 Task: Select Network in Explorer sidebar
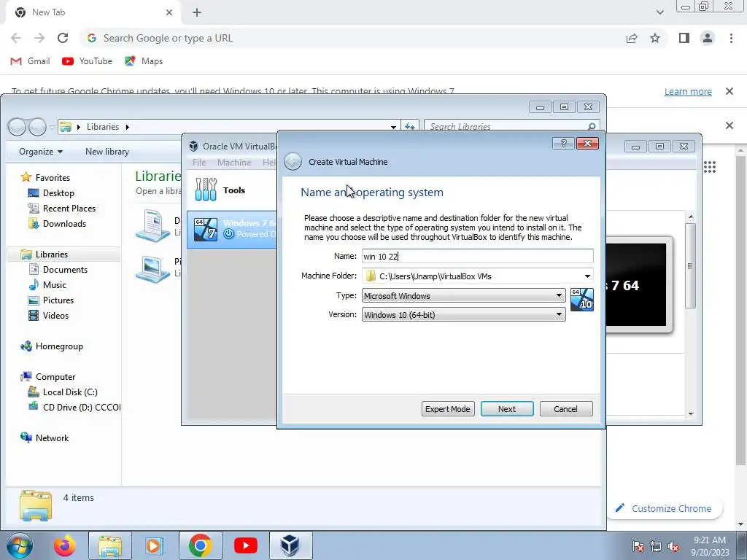52,438
